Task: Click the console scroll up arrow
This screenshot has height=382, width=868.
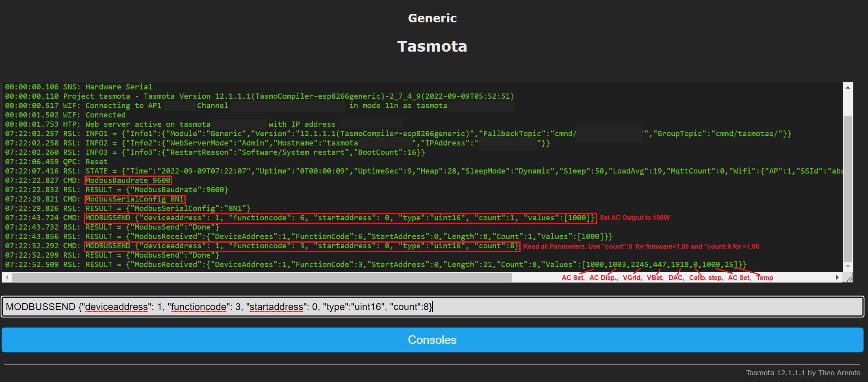Action: pyautogui.click(x=848, y=87)
